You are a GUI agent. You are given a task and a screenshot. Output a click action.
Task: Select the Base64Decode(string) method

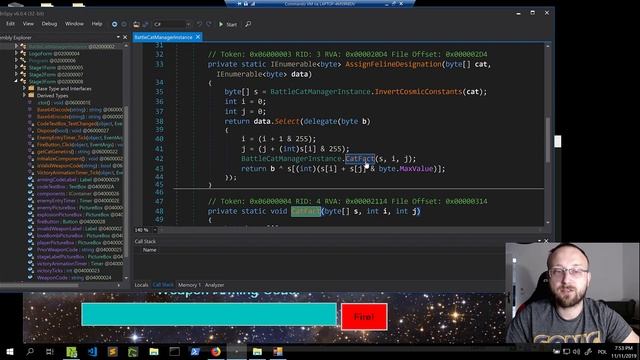coord(80,109)
